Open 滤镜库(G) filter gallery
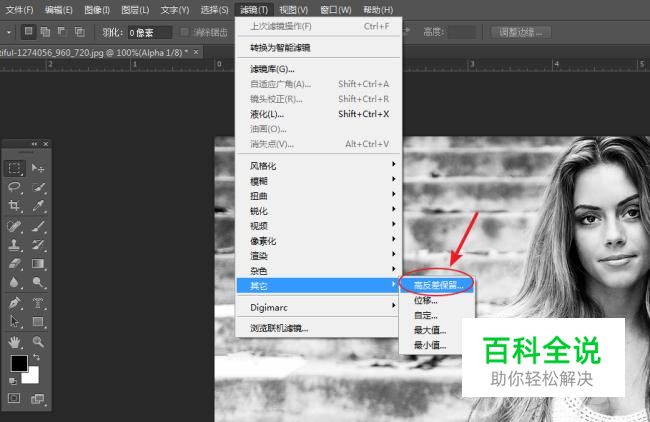The image size is (650, 422). tap(318, 69)
